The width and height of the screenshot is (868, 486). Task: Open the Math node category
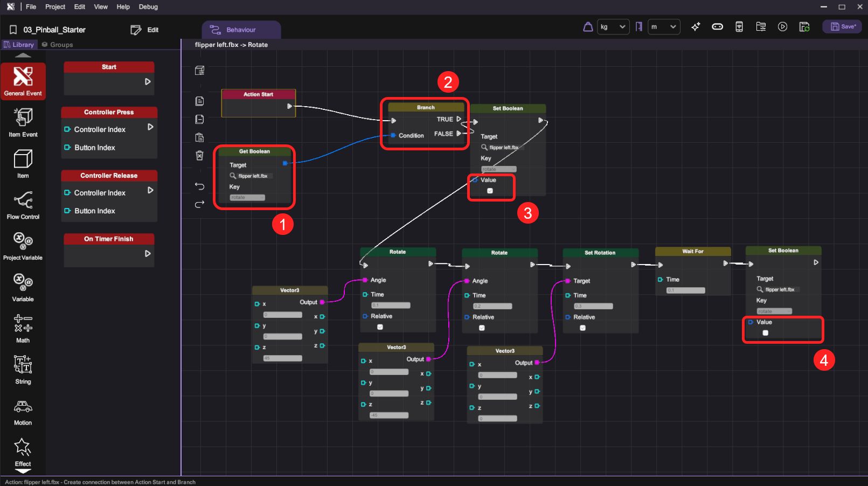point(23,328)
